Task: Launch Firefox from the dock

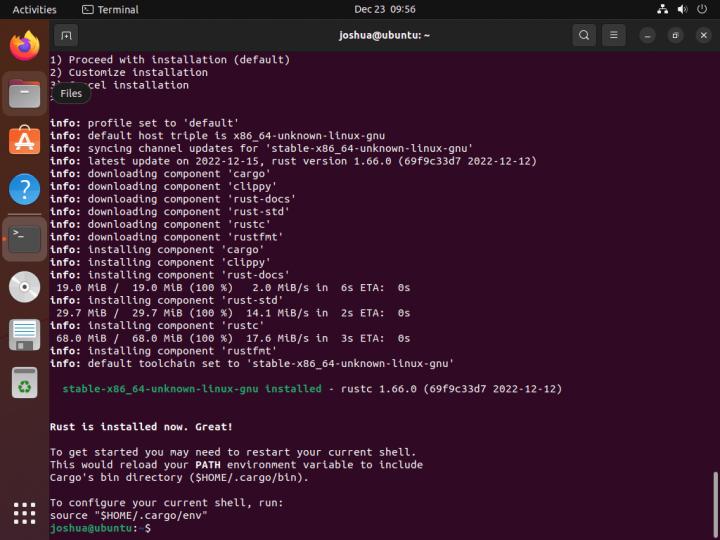Action: coord(24,45)
